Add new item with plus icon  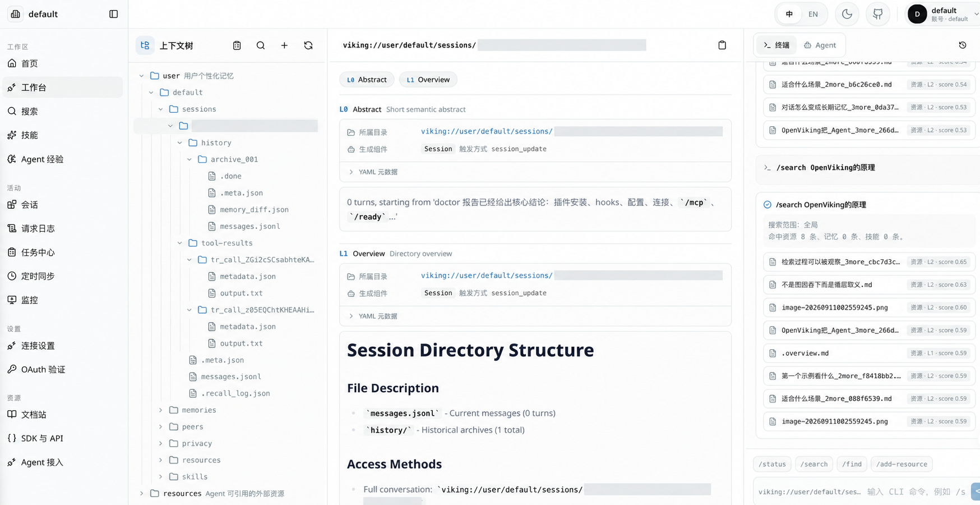284,45
